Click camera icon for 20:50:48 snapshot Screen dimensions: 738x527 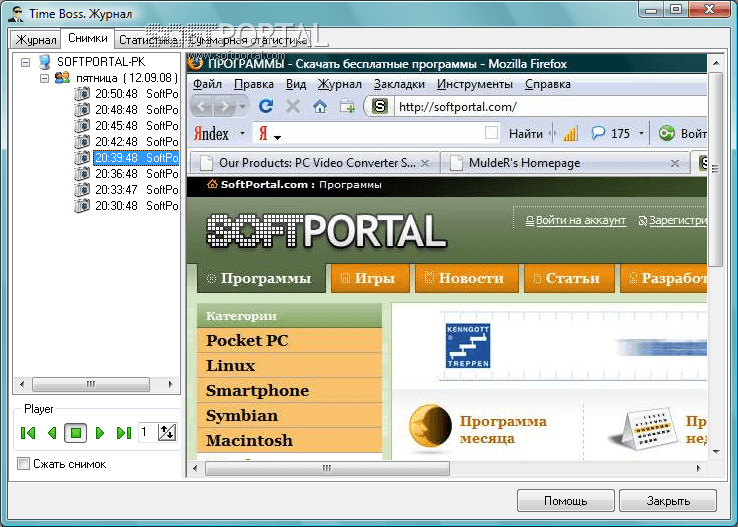tap(82, 94)
